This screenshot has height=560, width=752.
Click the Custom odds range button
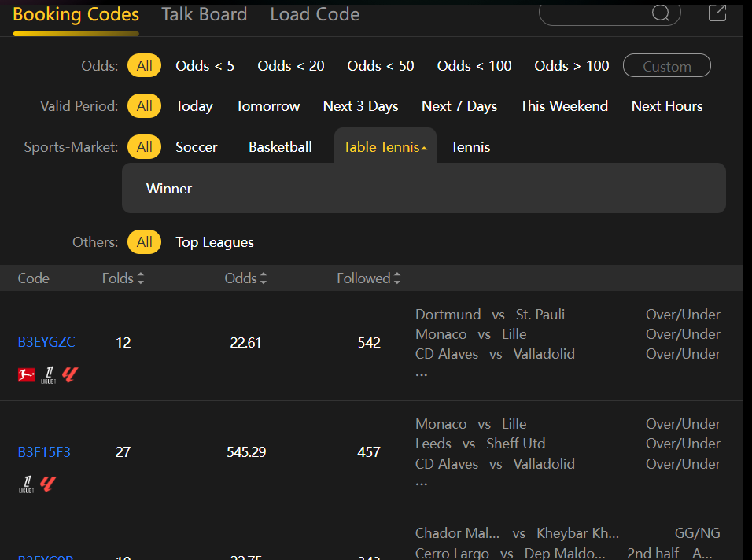pyautogui.click(x=666, y=66)
